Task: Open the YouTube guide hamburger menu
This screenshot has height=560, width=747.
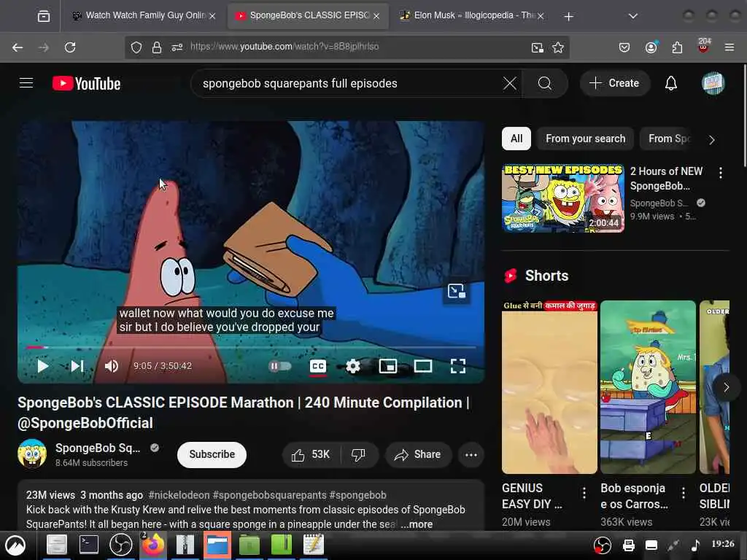Action: [x=26, y=83]
